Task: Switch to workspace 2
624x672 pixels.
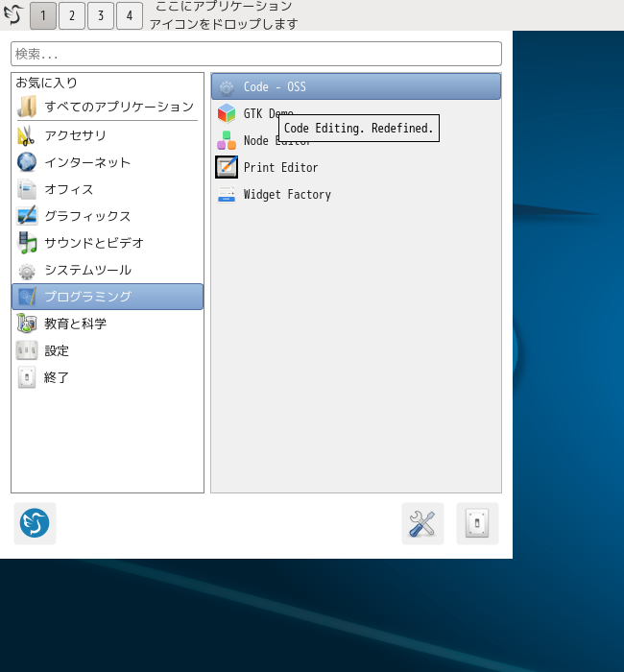Action: 72,15
